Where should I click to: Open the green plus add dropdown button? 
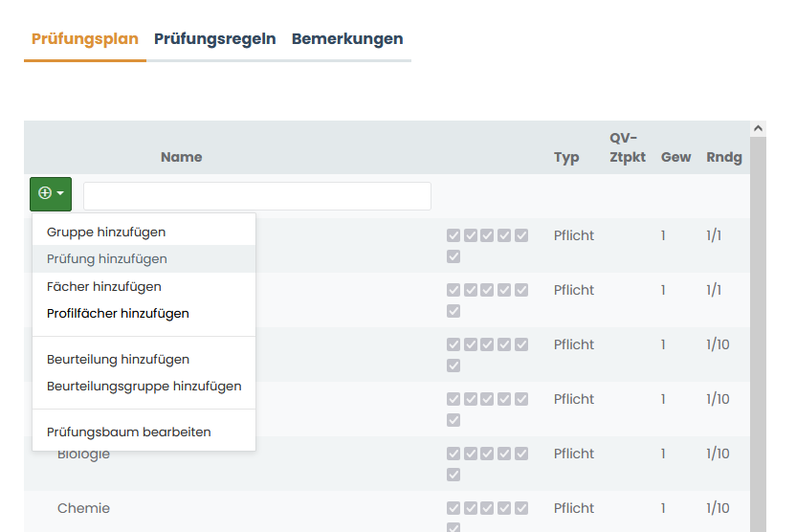pos(51,194)
